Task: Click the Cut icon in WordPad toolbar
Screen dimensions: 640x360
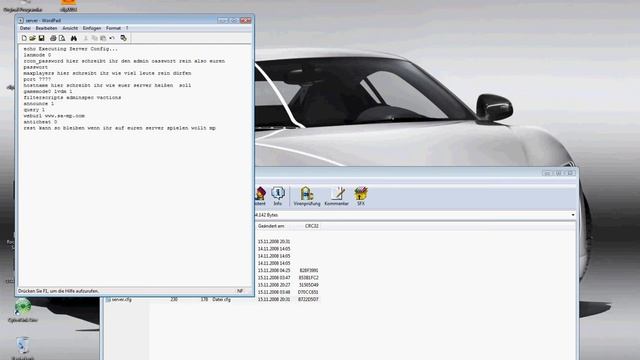Action: click(86, 38)
